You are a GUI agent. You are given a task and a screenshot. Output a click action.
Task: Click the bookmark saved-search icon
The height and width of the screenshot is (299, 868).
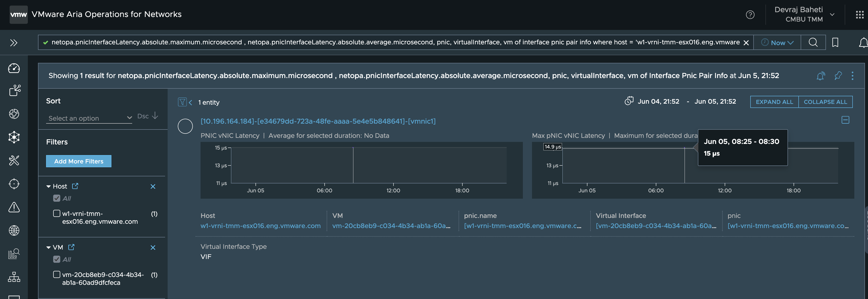[x=835, y=43]
